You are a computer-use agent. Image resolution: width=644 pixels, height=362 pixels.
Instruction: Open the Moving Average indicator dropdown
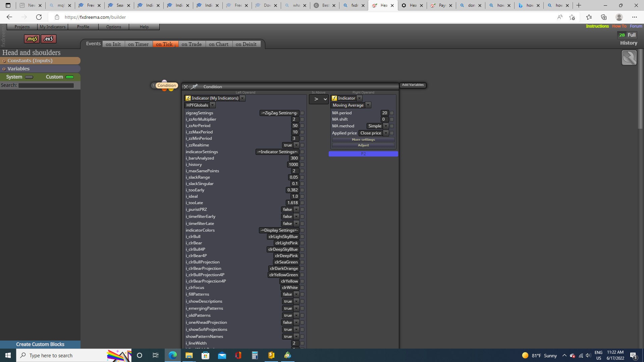[368, 105]
